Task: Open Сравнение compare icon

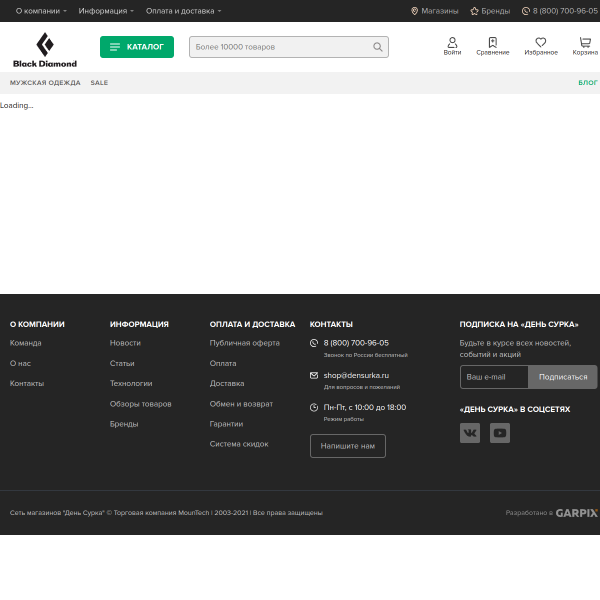Action: pyautogui.click(x=492, y=46)
